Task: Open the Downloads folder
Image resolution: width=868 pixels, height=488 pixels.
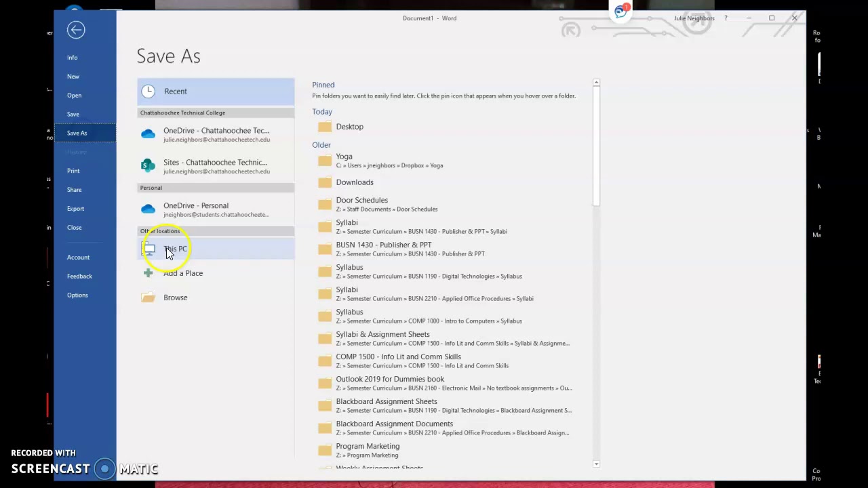Action: 452,182
